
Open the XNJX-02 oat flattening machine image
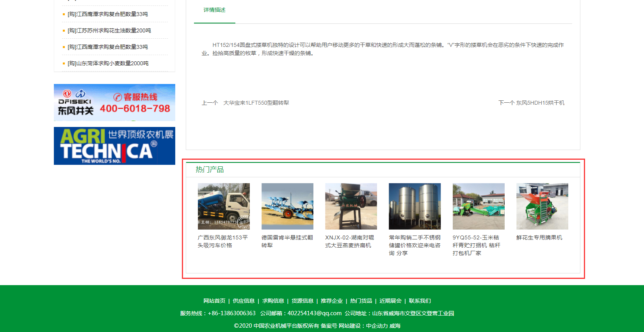351,206
